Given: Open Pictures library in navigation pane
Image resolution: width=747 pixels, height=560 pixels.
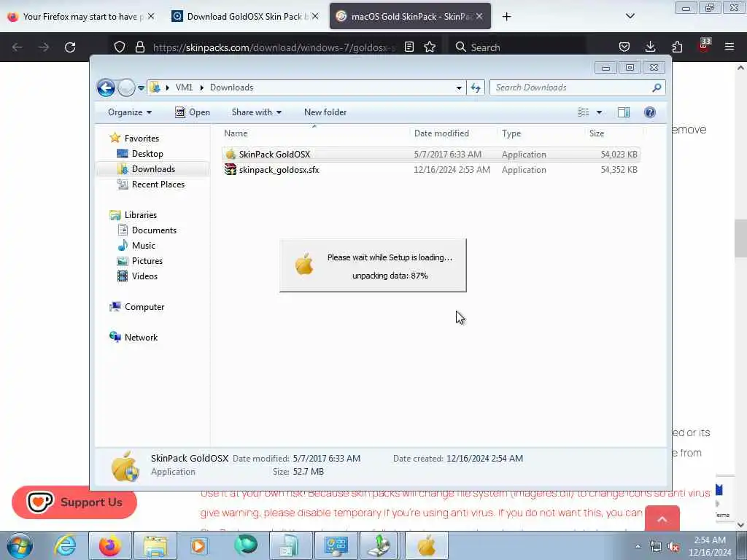Looking at the screenshot, I should (147, 261).
